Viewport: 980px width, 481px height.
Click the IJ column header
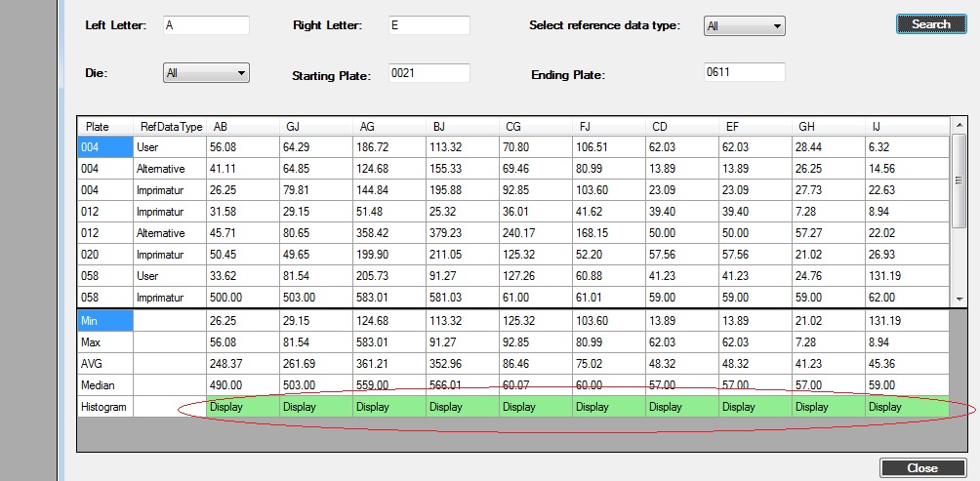coord(908,127)
